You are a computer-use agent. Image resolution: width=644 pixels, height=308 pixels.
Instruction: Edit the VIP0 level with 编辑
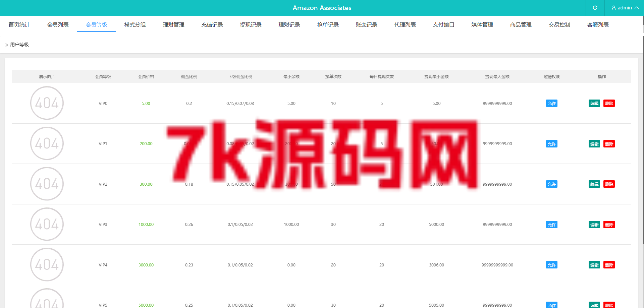click(x=594, y=103)
